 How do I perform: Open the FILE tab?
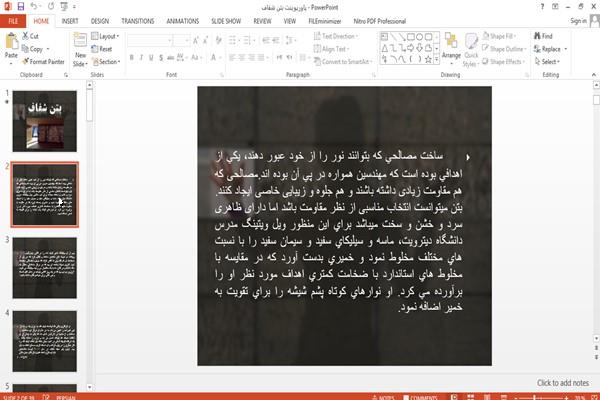(x=13, y=21)
